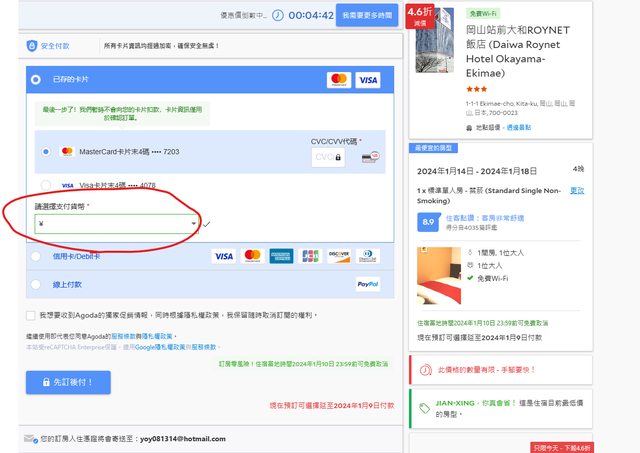
Task: Click the secure payment shield icon
Action: pos(31,46)
